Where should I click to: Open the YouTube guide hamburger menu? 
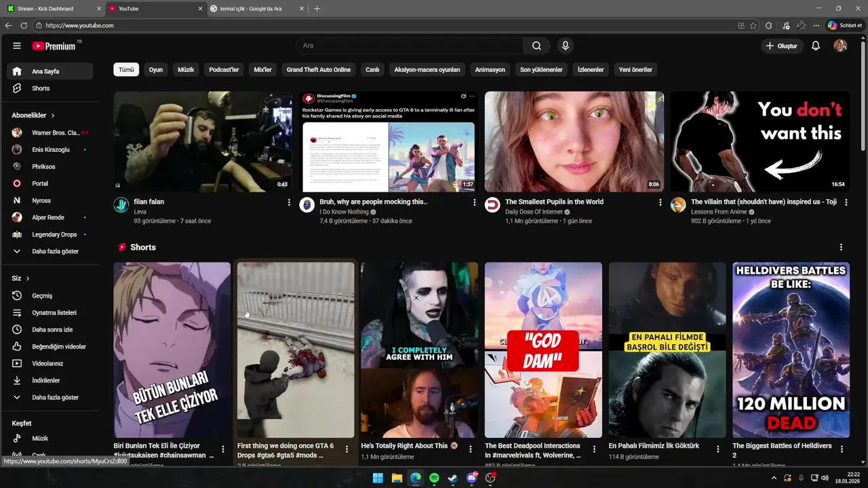17,46
